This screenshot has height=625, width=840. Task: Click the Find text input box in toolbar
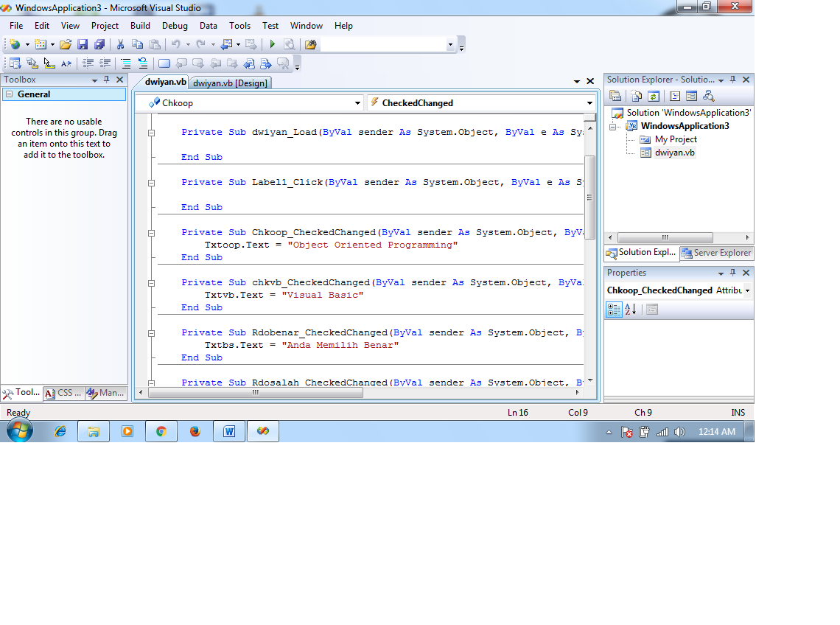pos(383,44)
